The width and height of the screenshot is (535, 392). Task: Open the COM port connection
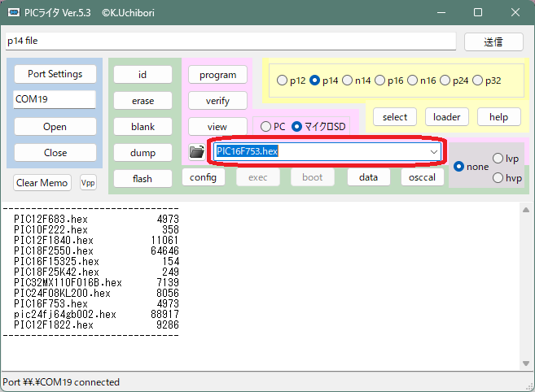click(55, 127)
